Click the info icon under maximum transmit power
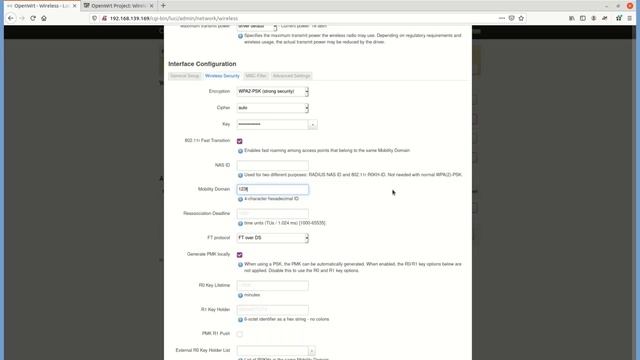Viewport: 640px width, 360px height. [x=240, y=36]
